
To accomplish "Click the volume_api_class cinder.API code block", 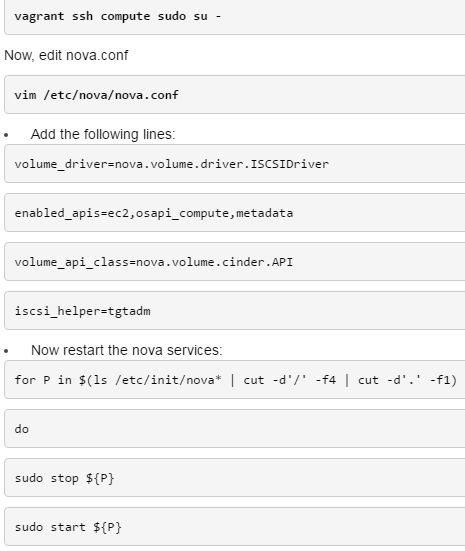I will 234,262.
